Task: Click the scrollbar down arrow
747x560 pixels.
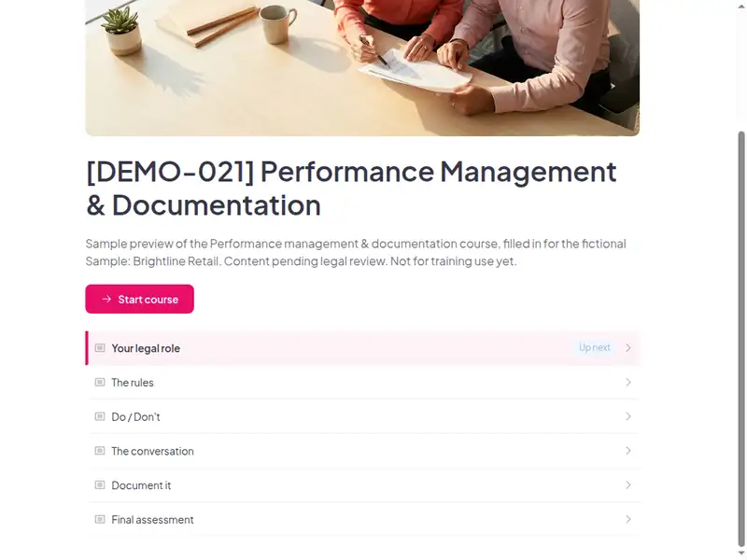Action: pyautogui.click(x=741, y=553)
